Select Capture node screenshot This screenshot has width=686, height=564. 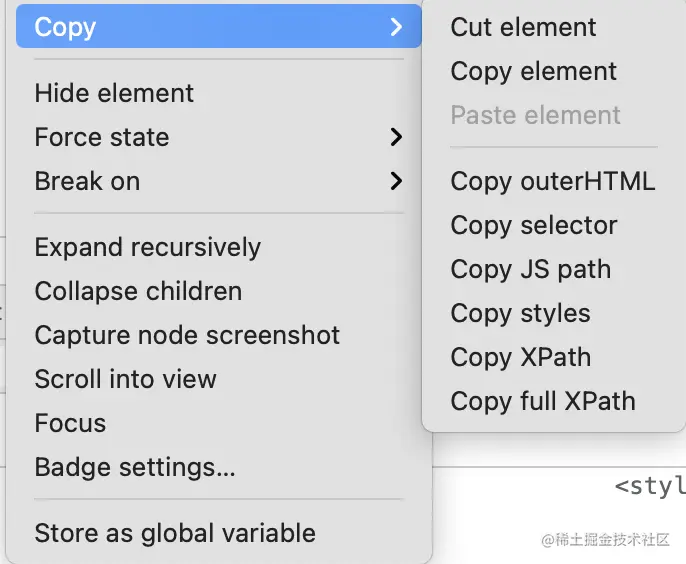click(x=187, y=335)
